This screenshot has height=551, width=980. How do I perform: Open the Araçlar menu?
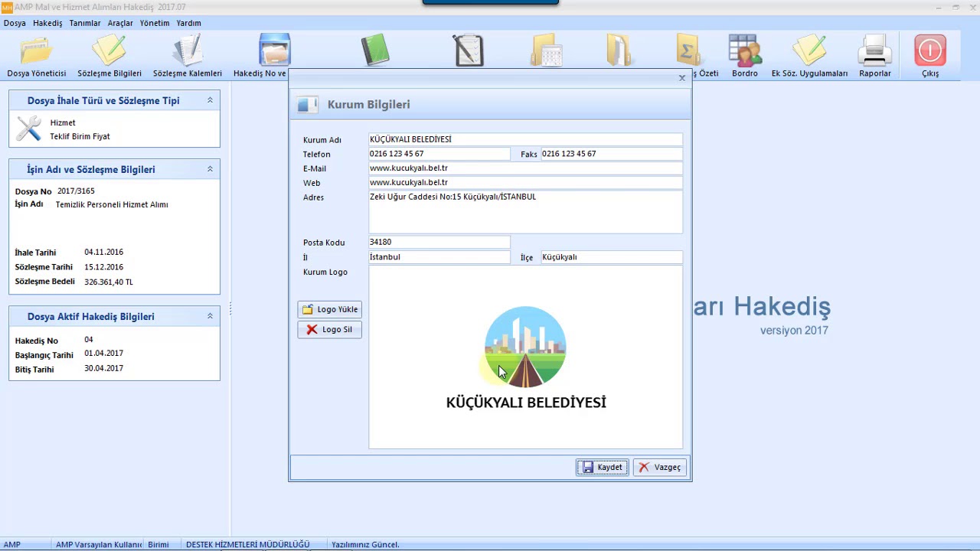coord(120,23)
